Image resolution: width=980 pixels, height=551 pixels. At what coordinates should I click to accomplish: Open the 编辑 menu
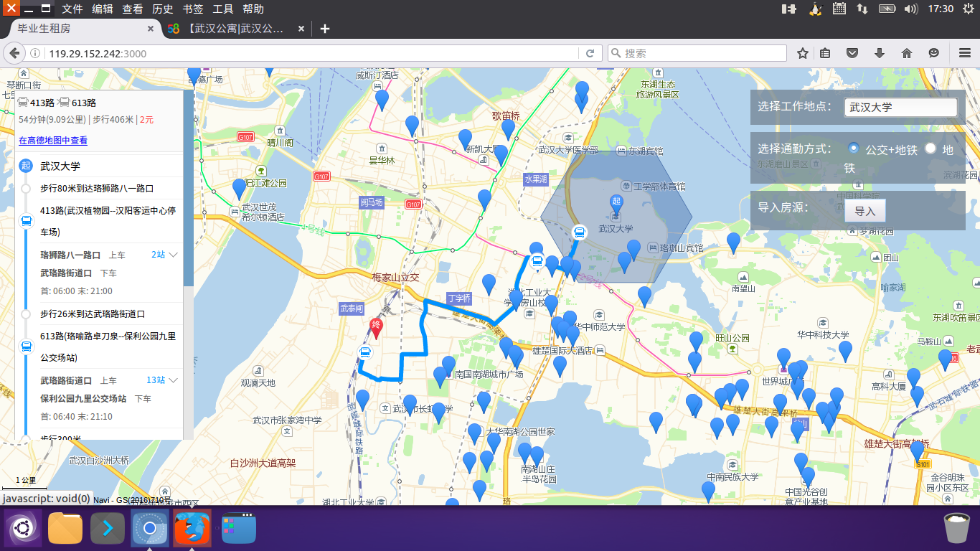pyautogui.click(x=103, y=9)
